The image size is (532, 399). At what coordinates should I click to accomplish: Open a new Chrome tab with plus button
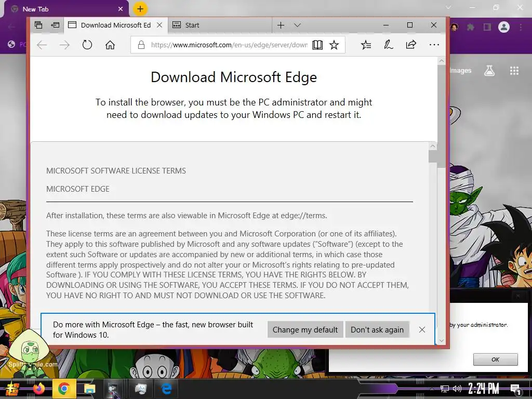[140, 9]
